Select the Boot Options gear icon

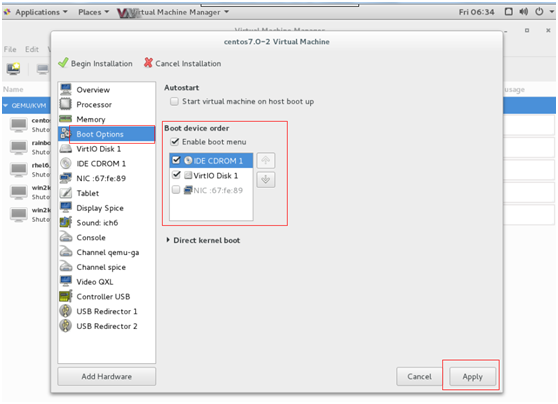pyautogui.click(x=65, y=134)
